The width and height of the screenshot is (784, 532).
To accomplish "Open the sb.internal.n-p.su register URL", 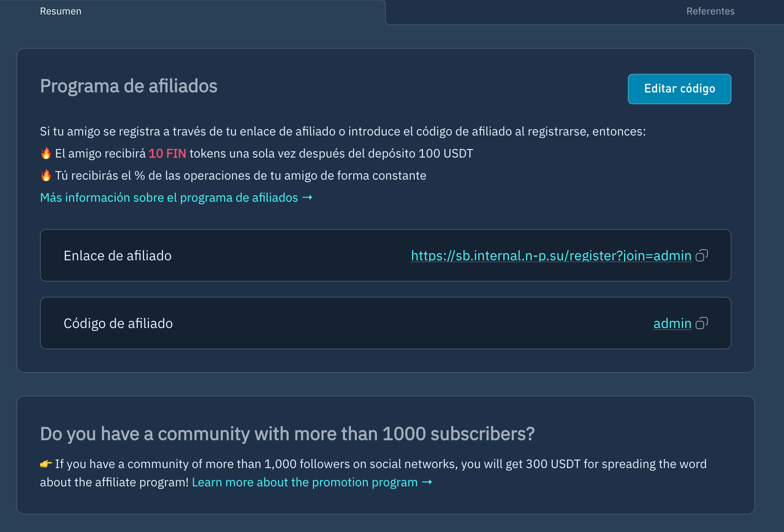I will 551,256.
